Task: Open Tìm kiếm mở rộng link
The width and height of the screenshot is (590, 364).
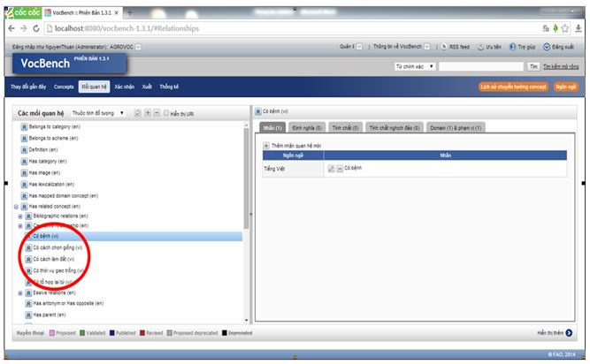Action: 561,66
